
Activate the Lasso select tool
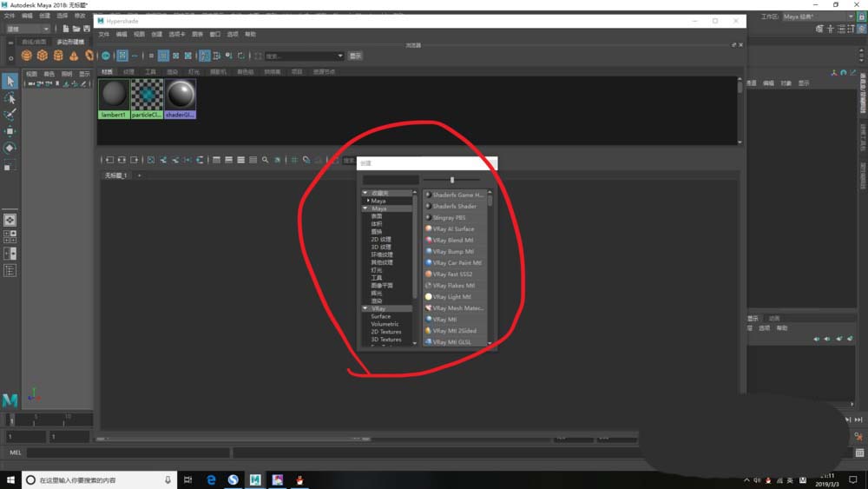pyautogui.click(x=10, y=98)
